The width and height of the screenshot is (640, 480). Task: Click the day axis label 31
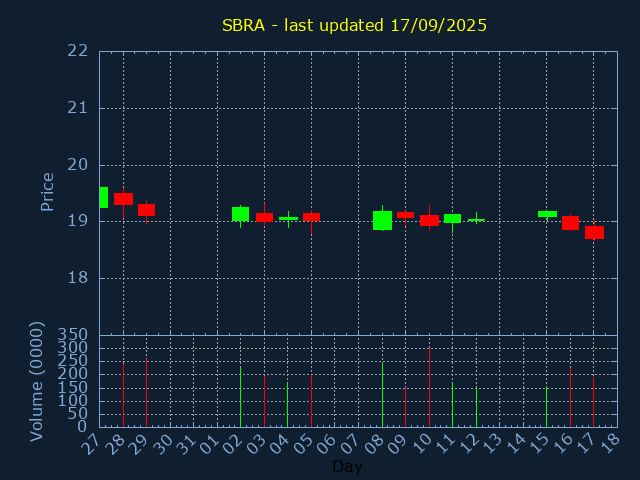[x=185, y=444]
